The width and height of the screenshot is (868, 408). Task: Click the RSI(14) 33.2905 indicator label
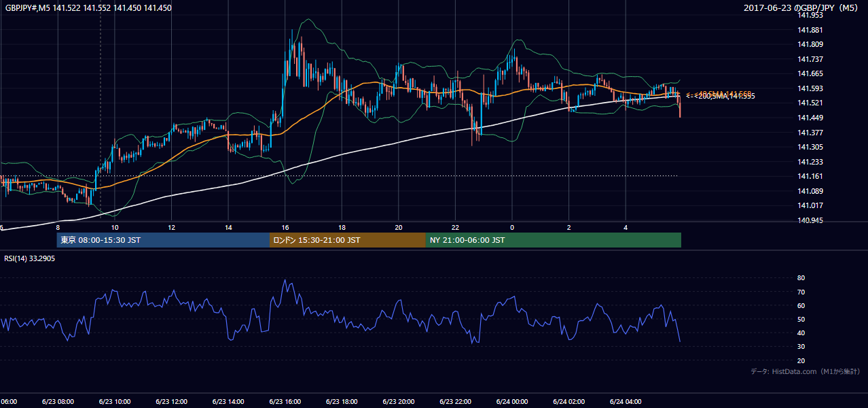[30, 258]
